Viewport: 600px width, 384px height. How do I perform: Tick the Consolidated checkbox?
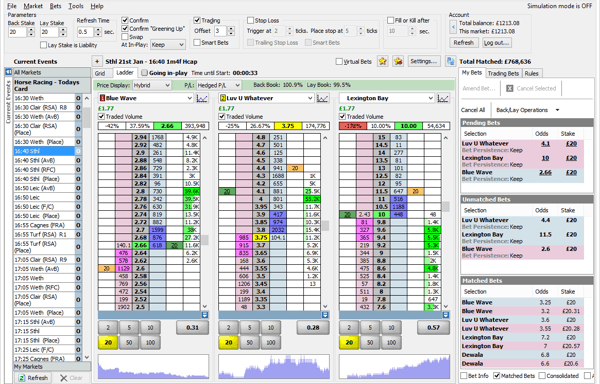click(x=542, y=376)
